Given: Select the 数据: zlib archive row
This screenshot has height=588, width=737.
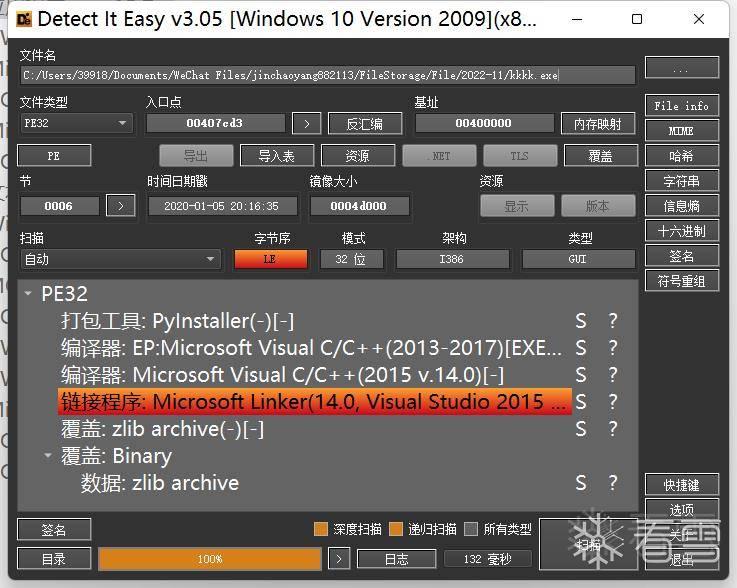Looking at the screenshot, I should point(324,483).
